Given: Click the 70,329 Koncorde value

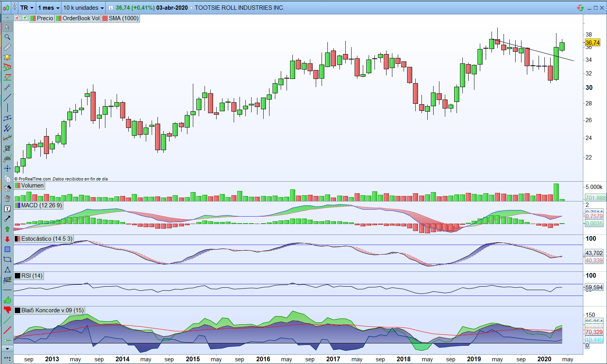Looking at the screenshot, I should pos(594,332).
